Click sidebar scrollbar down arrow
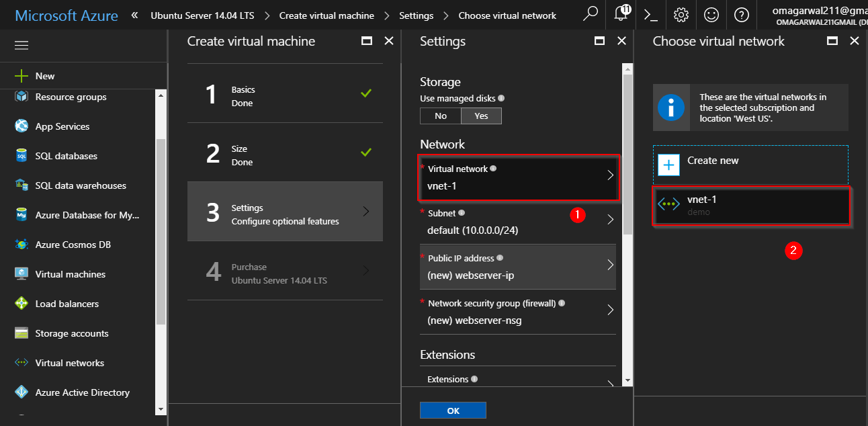This screenshot has height=426, width=868. click(161, 408)
